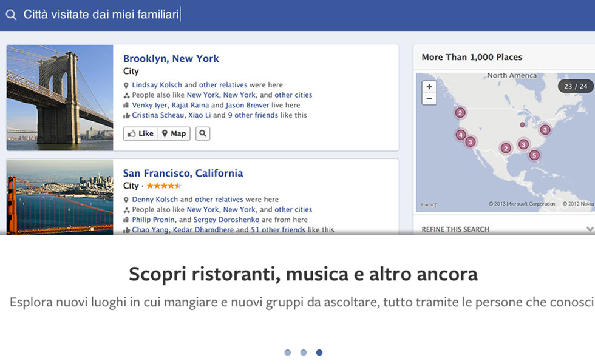Screen dimensions: 595x364
Task: Select the third carousel dot
Action: (319, 352)
